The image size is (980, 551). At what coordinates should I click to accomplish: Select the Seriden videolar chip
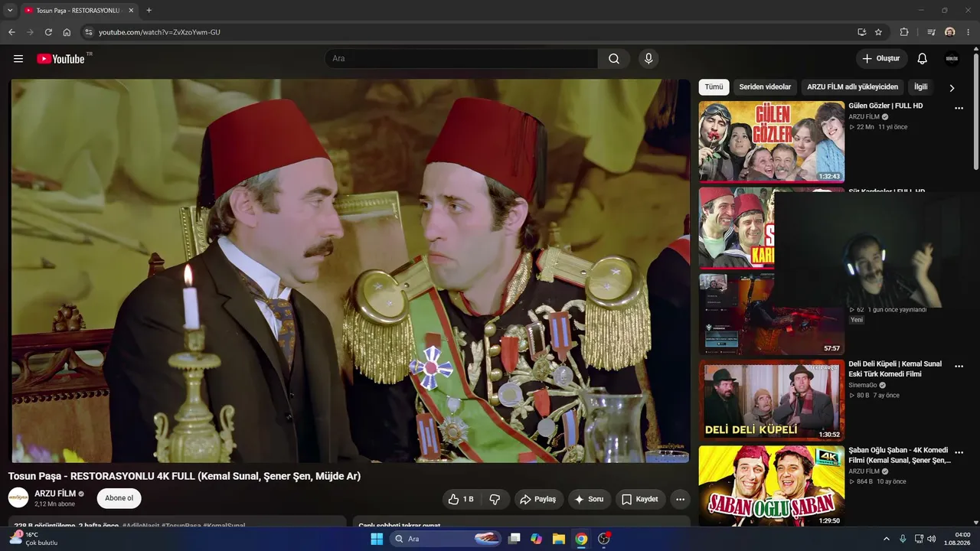pos(765,87)
